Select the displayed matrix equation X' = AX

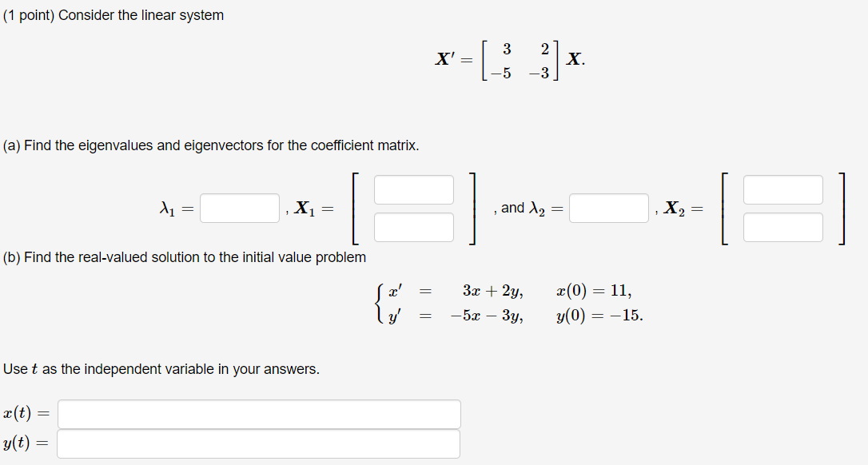coord(507,61)
